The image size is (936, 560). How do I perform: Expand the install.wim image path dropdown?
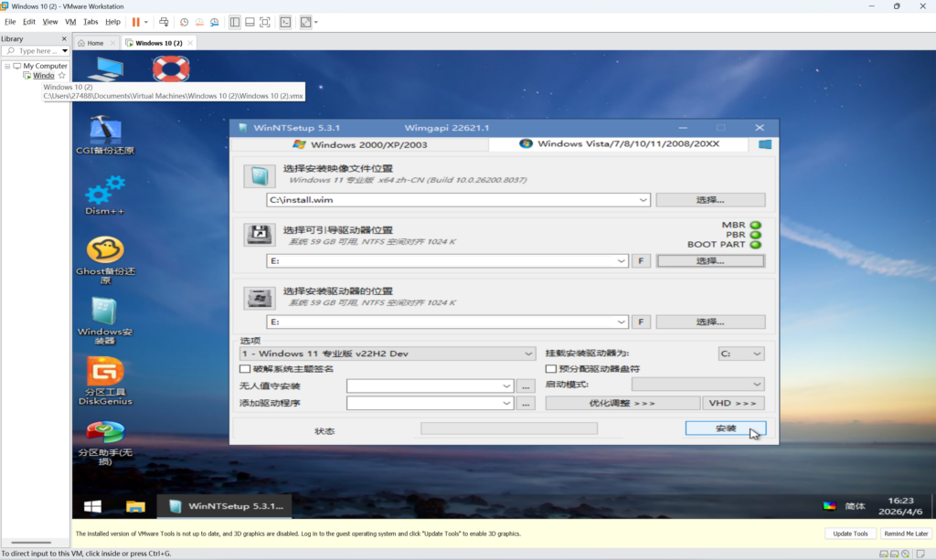[644, 200]
